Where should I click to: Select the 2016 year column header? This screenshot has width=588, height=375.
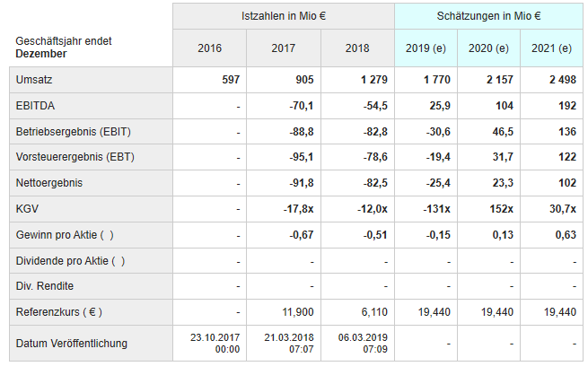coord(209,48)
